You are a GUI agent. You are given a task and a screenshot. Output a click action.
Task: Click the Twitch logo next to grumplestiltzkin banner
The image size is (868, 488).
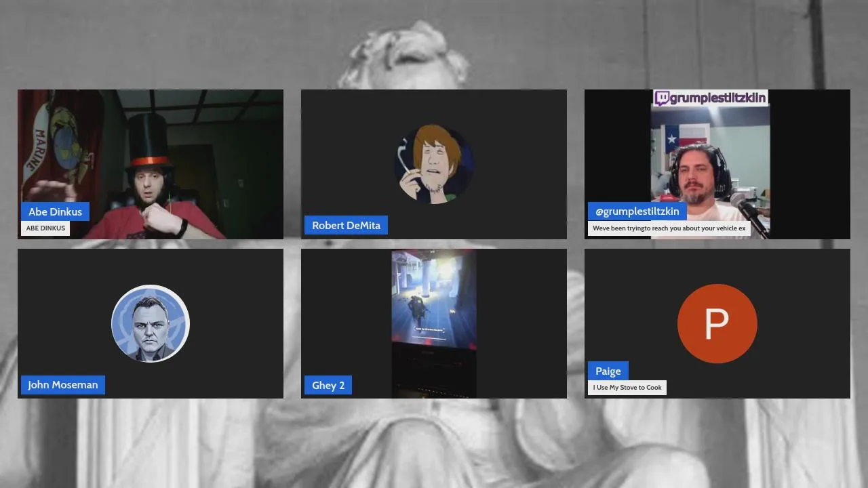coord(662,98)
